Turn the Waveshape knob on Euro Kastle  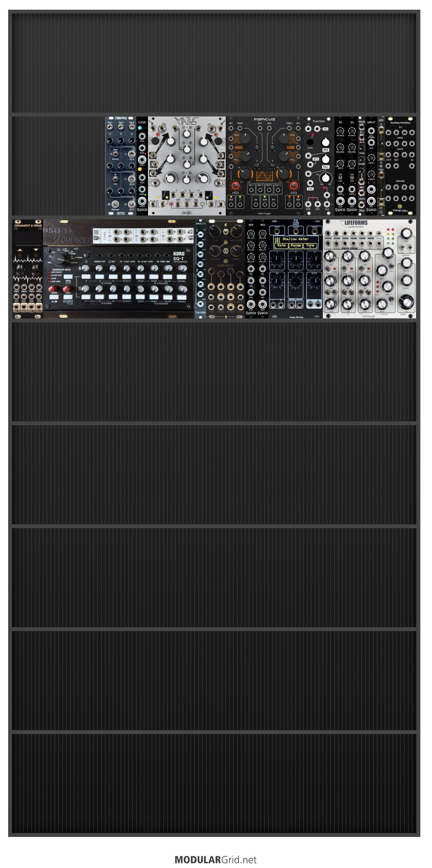236,232
